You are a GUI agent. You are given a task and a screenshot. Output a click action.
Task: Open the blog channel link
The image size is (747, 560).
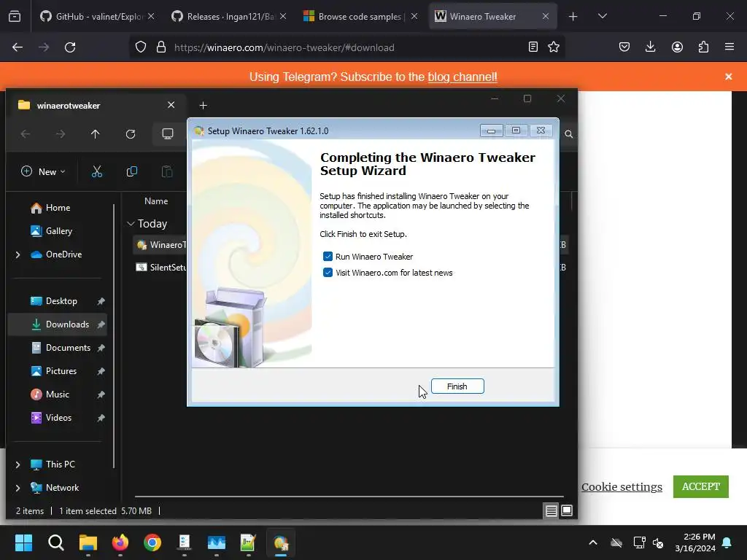coord(462,77)
